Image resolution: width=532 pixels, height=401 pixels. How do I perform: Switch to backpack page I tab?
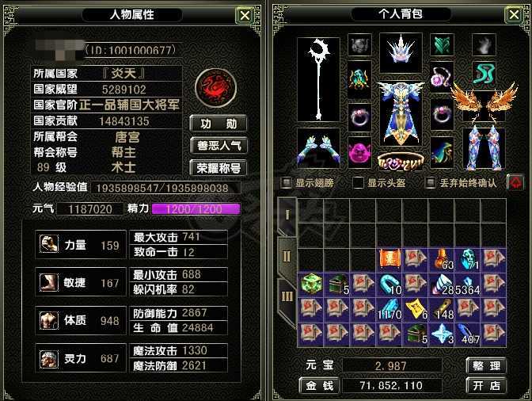[x=287, y=216]
